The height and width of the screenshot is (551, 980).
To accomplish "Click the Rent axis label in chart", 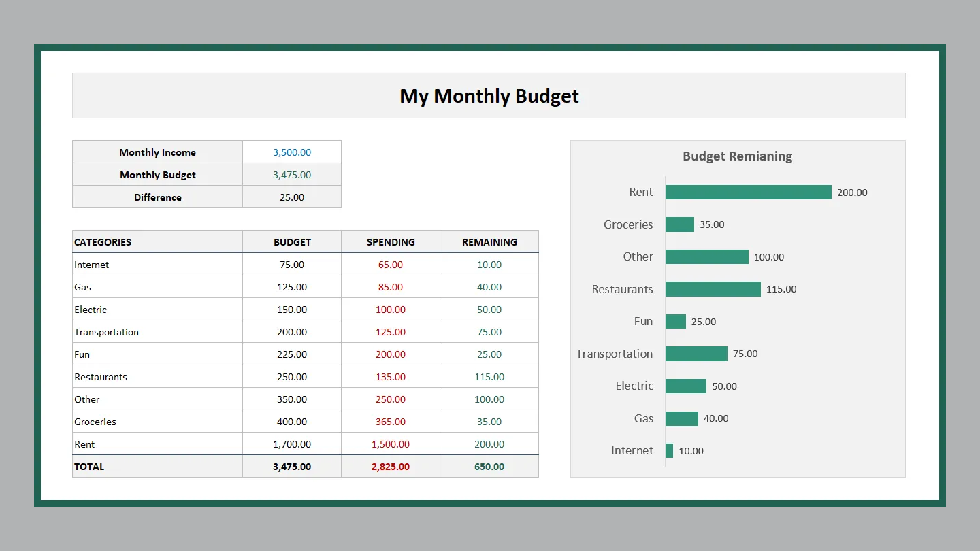I will pos(641,193).
